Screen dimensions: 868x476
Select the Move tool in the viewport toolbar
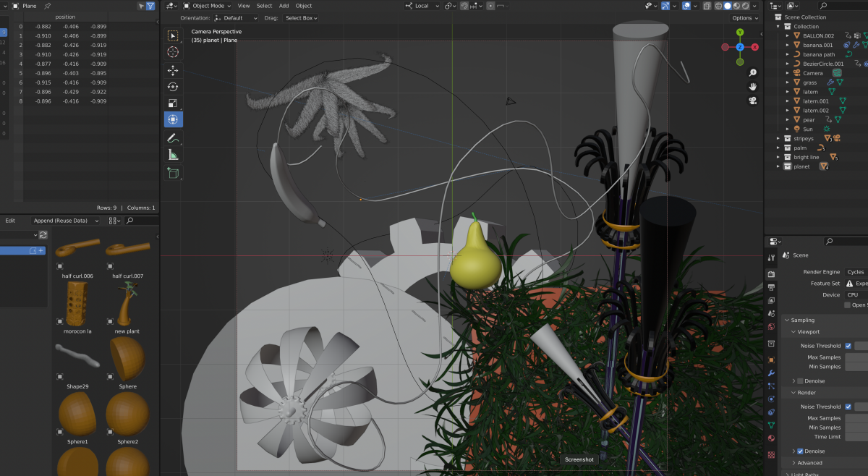click(x=173, y=70)
